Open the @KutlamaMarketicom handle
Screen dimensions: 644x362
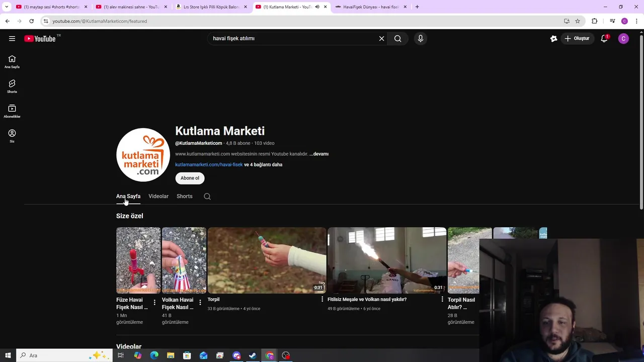pyautogui.click(x=198, y=143)
